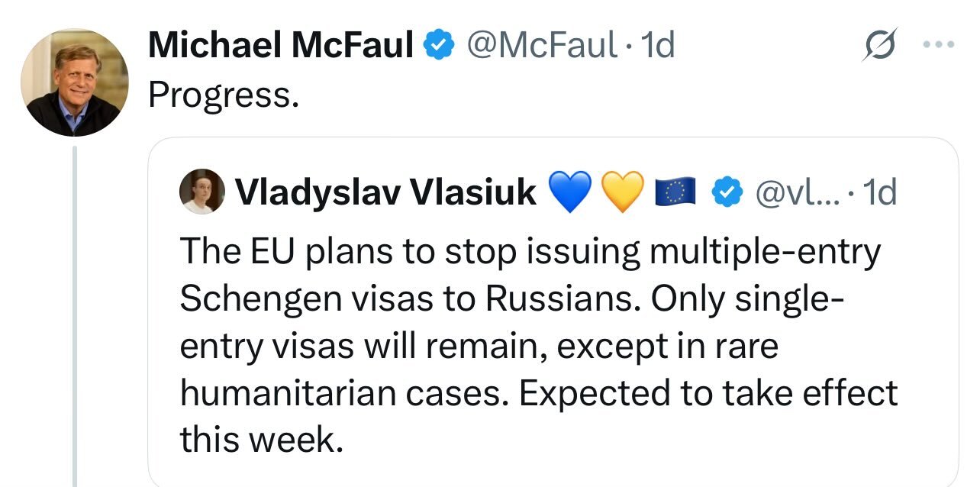Click the "Progress." post text
980x487 pixels.
click(223, 94)
